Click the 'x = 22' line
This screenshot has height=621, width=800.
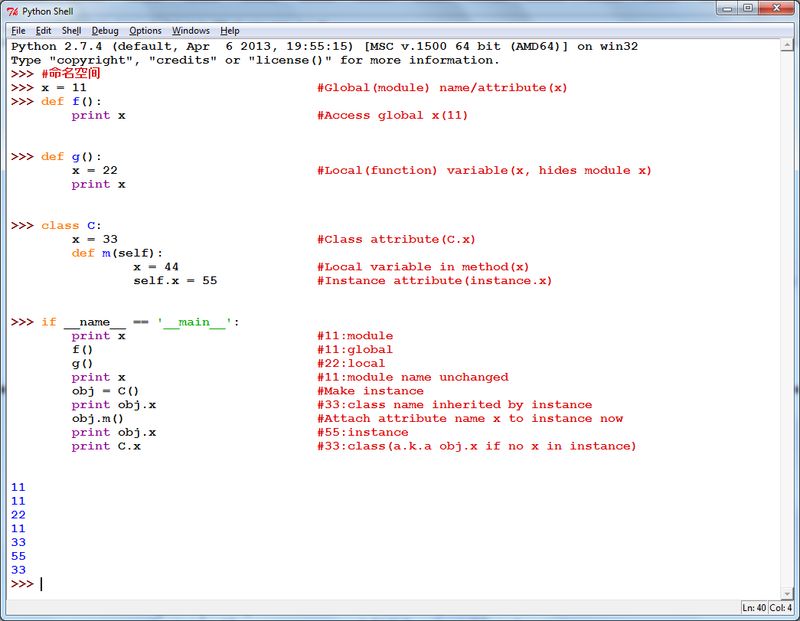94,170
